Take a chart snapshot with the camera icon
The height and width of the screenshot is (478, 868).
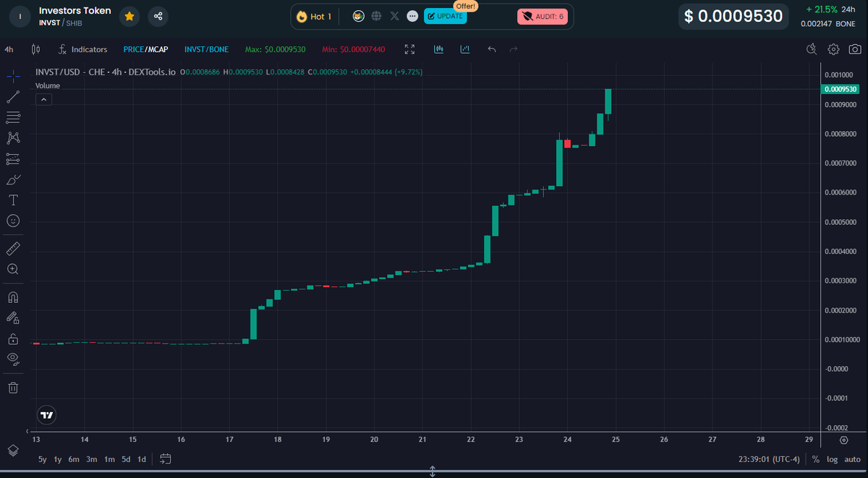point(854,49)
